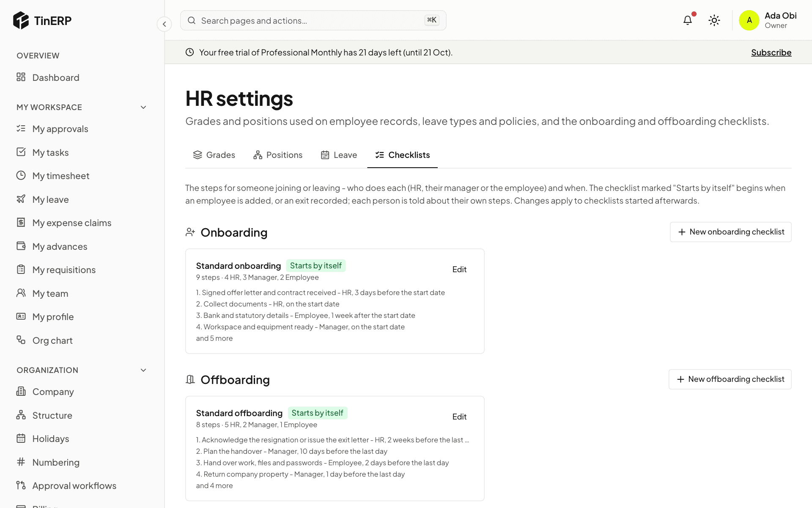This screenshot has height=508, width=812.
Task: Click the Standard onboarding title
Action: coord(239,266)
